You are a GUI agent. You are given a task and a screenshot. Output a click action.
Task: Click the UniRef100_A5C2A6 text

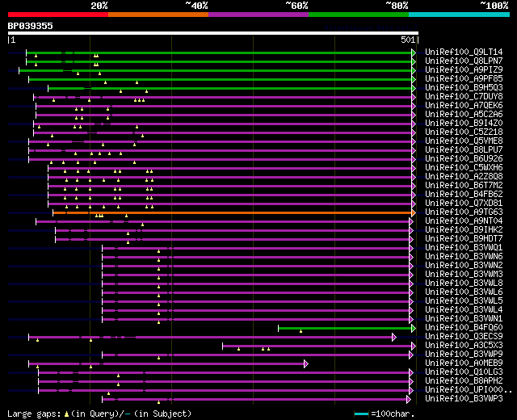[464, 115]
